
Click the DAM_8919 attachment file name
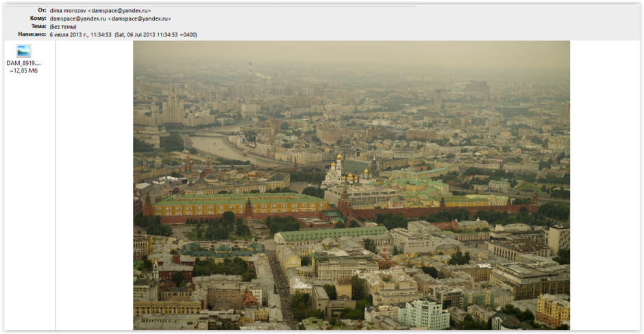(23, 63)
